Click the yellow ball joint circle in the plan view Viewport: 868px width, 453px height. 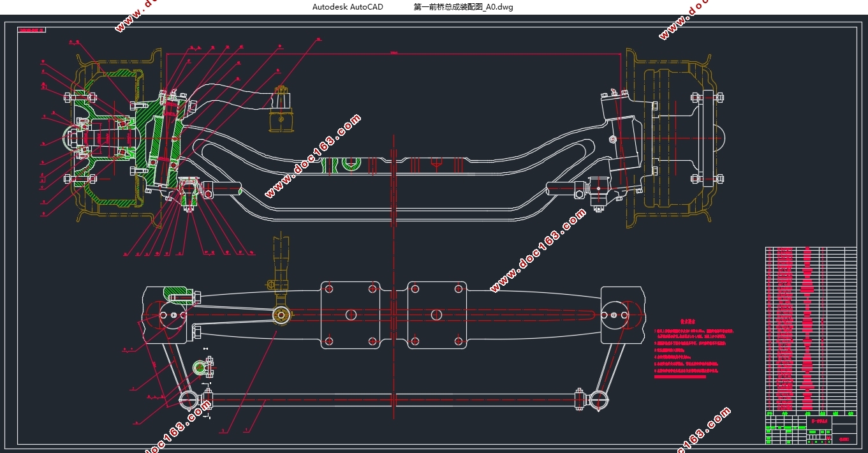point(281,314)
